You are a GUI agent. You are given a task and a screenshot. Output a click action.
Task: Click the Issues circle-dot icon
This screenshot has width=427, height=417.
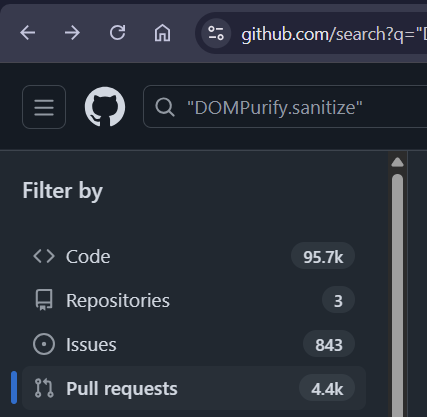(x=44, y=344)
